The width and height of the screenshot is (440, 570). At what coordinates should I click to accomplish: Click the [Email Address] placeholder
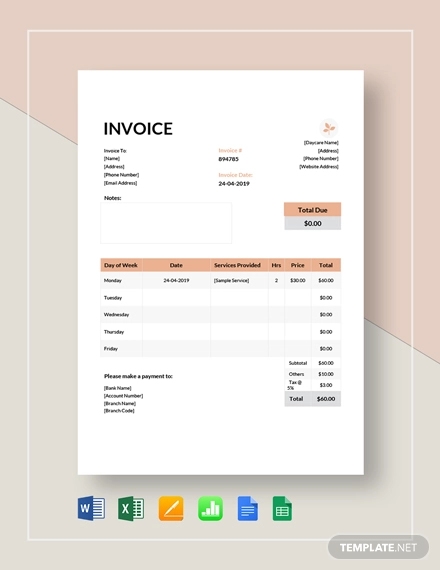tap(120, 183)
